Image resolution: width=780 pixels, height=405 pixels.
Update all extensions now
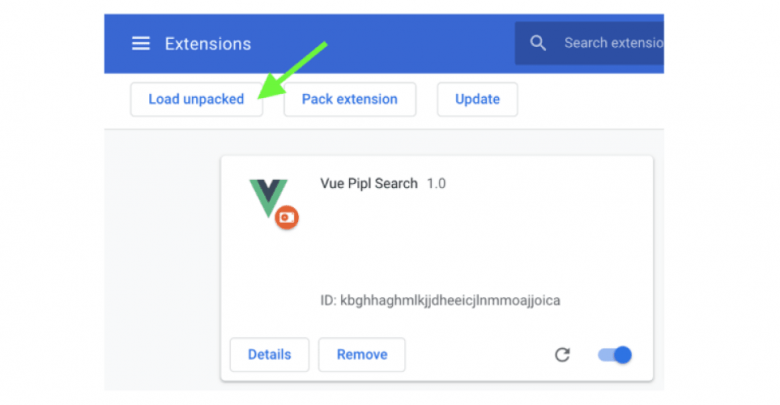tap(477, 99)
